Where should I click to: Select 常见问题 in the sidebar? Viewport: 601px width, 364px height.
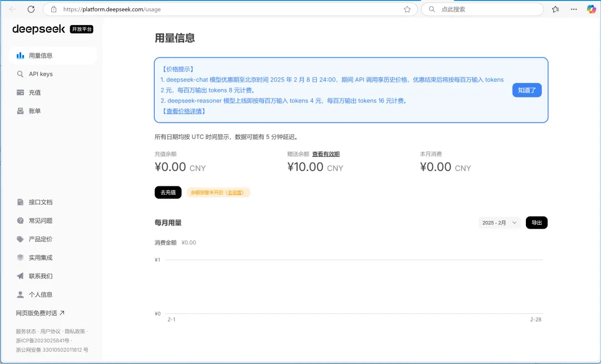[x=53, y=220]
